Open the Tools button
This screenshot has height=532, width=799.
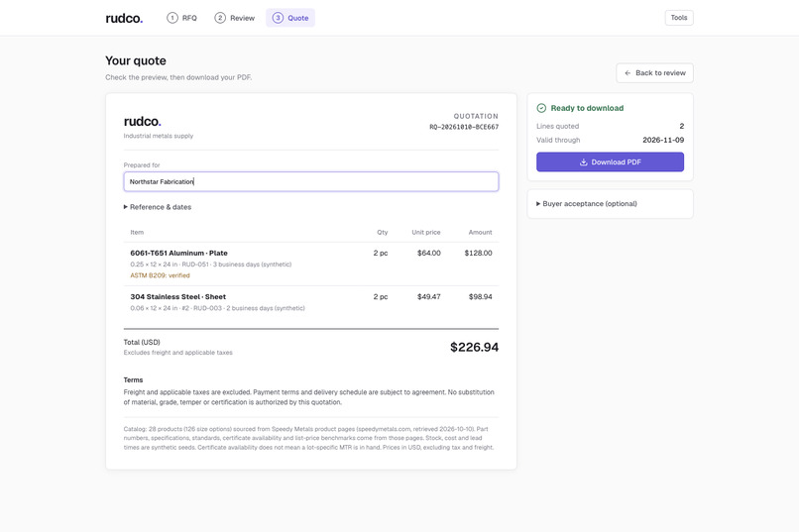click(x=679, y=18)
